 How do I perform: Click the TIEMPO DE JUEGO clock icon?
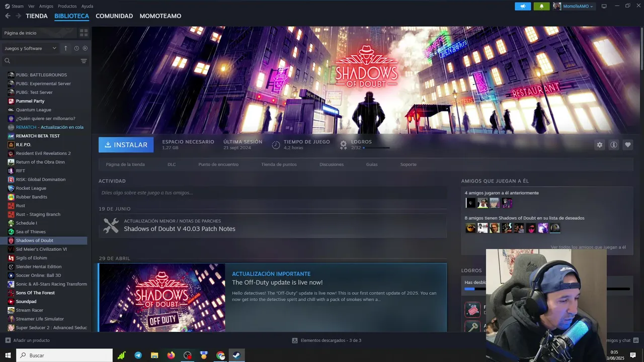(x=276, y=145)
